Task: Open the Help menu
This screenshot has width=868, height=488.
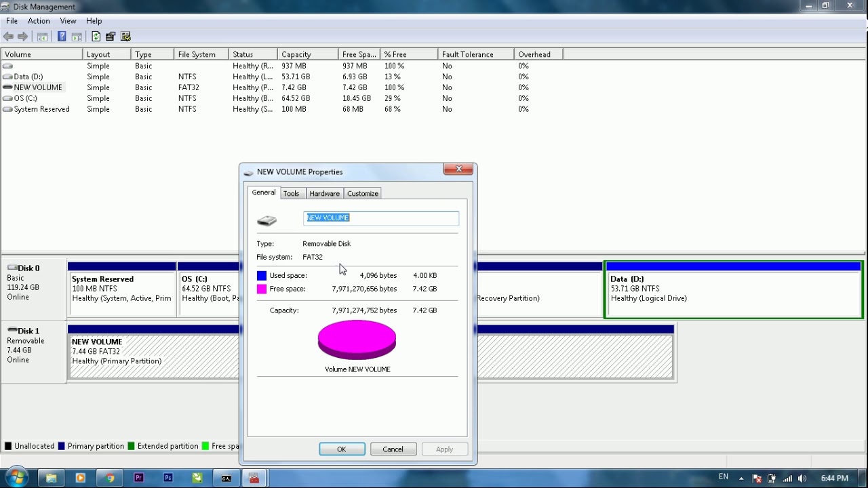Action: tap(94, 21)
